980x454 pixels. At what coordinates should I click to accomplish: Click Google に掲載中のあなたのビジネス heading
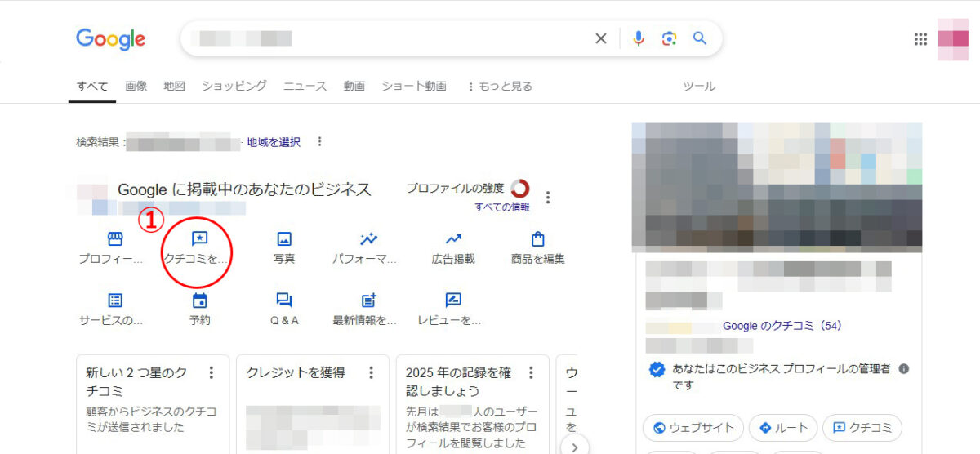pos(244,189)
